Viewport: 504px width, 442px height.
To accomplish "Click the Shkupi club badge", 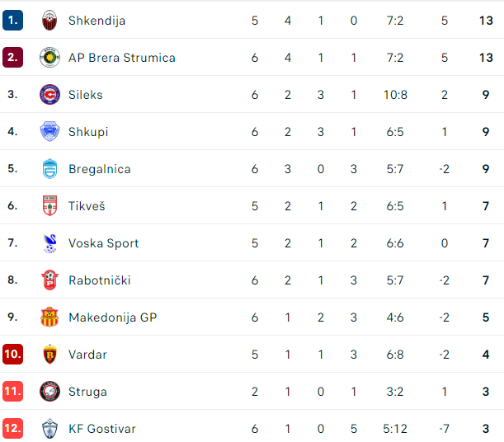I will (49, 131).
